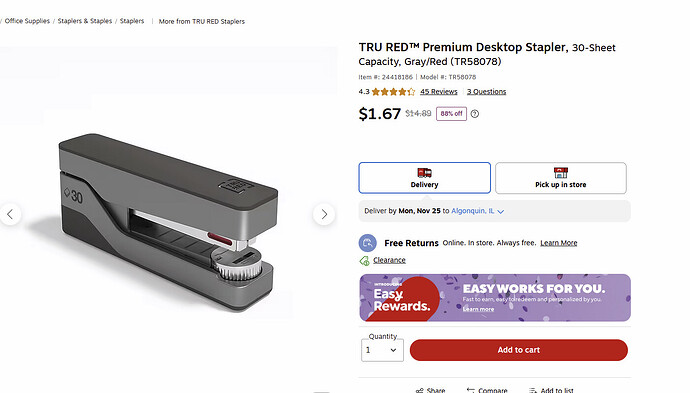Click the delivery truck icon
This screenshot has height=393, width=690.
pos(424,172)
